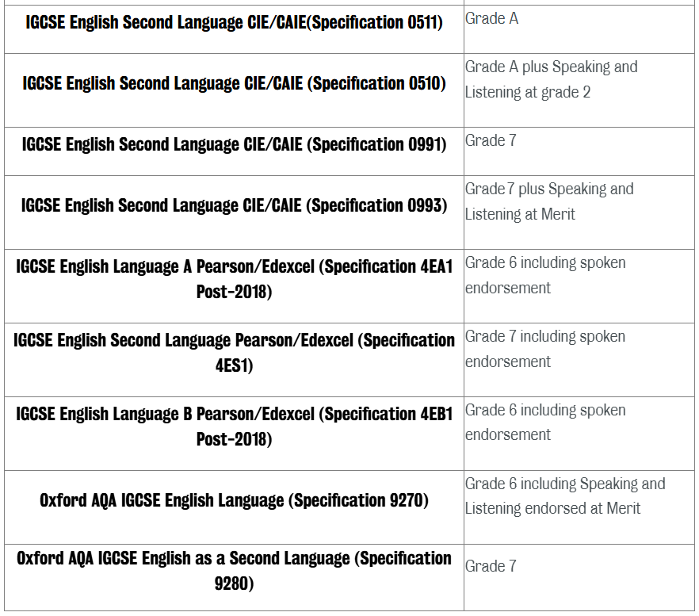Image resolution: width=699 pixels, height=616 pixels.
Task: Click 'Grade 7 including spoken endorsement' text
Action: pos(545,349)
